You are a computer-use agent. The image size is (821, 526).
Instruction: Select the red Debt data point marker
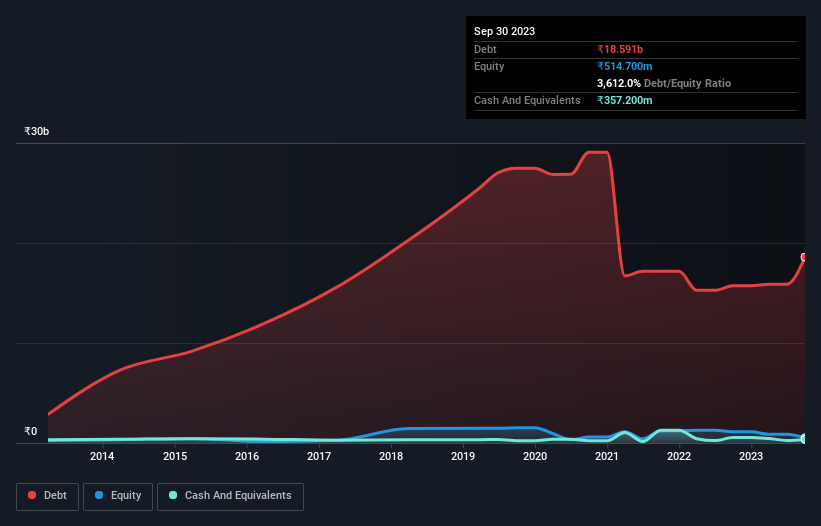pyautogui.click(x=804, y=257)
